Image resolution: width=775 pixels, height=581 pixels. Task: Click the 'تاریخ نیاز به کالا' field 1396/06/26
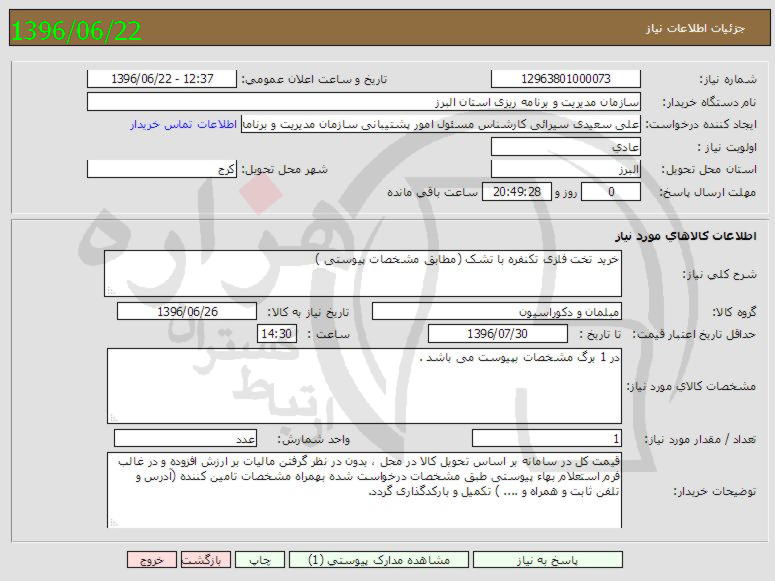[x=186, y=312]
